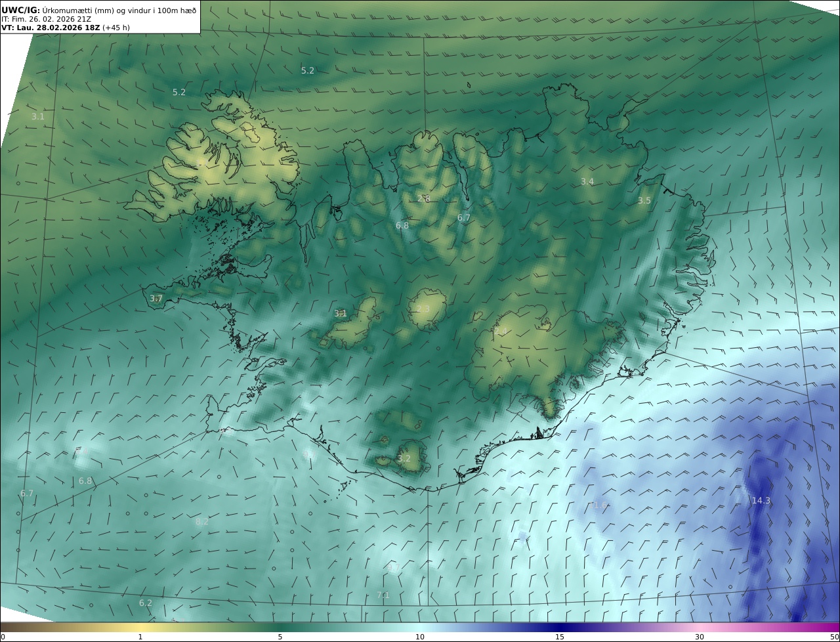Click the 3.5 value in northeast Iceland
Viewport: 840px width, 642px height.
click(x=644, y=200)
